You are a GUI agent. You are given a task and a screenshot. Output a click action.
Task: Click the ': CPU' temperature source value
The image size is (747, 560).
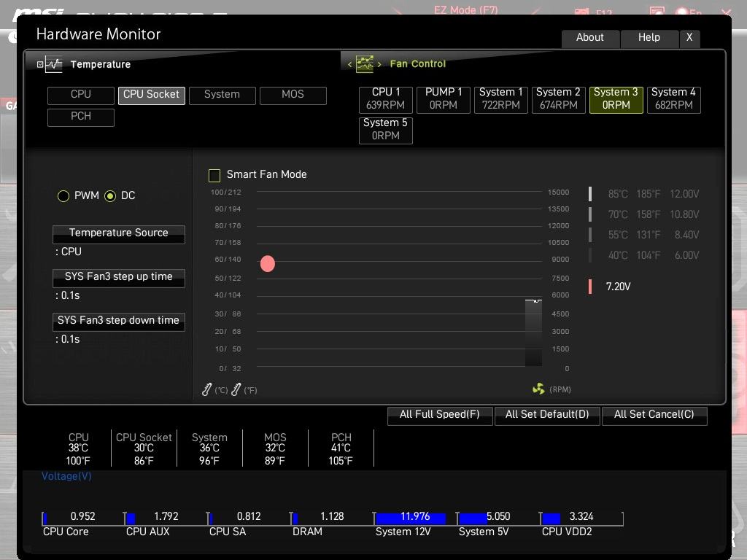(69, 252)
